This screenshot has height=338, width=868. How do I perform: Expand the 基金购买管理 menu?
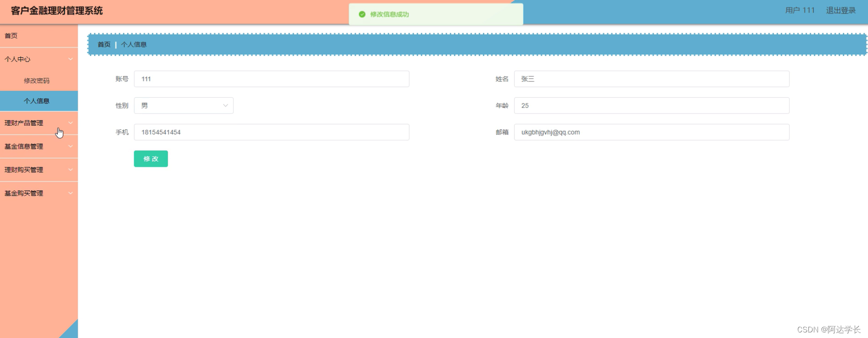39,193
